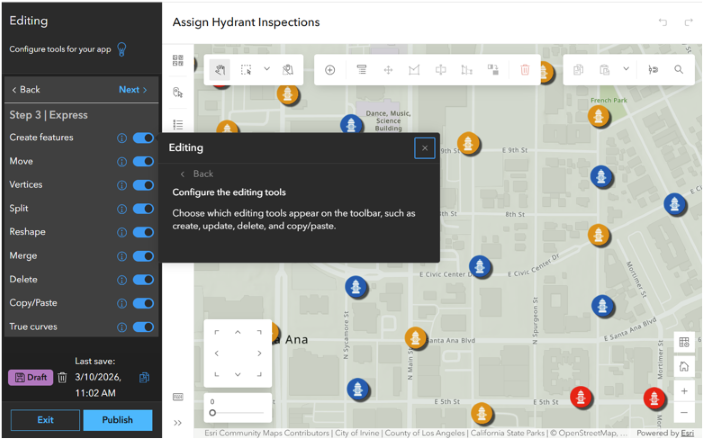Open the snapping settings tool

point(653,70)
